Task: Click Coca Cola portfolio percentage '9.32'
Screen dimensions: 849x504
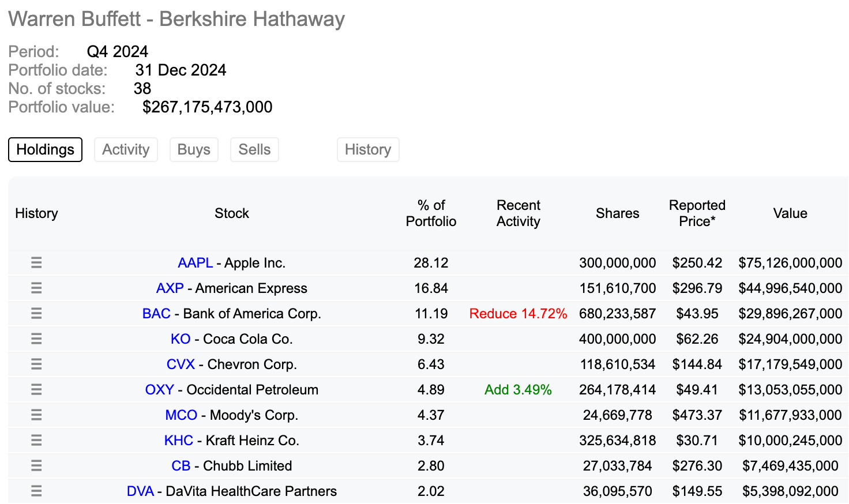Action: click(431, 339)
